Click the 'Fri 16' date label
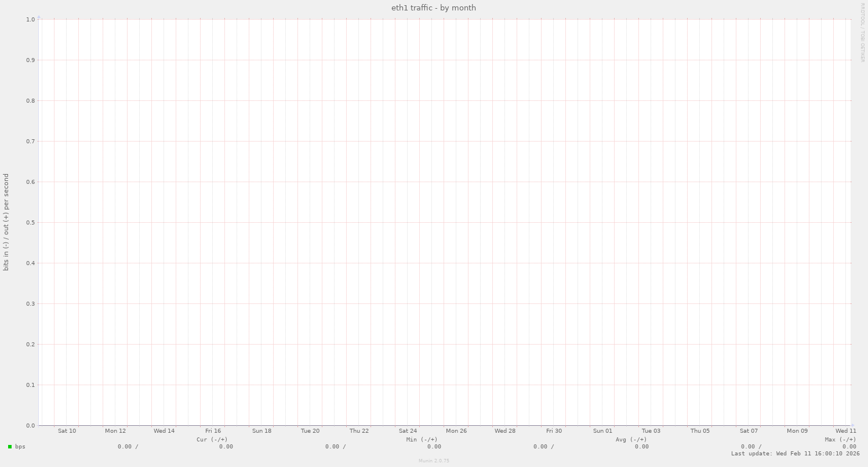 click(213, 430)
